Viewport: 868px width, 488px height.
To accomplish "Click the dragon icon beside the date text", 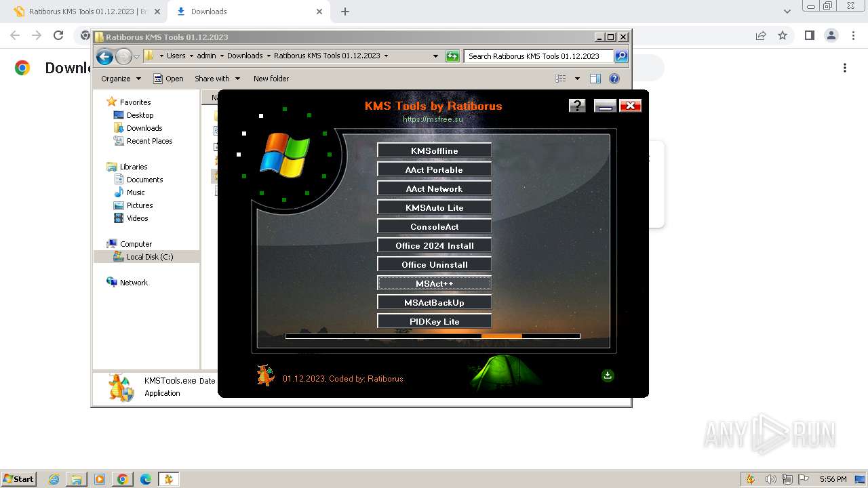I will tap(265, 375).
